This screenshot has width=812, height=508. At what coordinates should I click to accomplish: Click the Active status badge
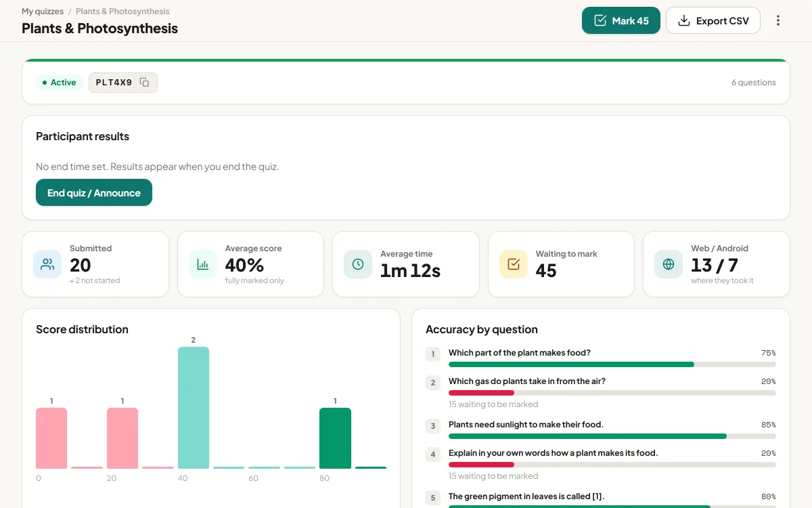pos(59,83)
